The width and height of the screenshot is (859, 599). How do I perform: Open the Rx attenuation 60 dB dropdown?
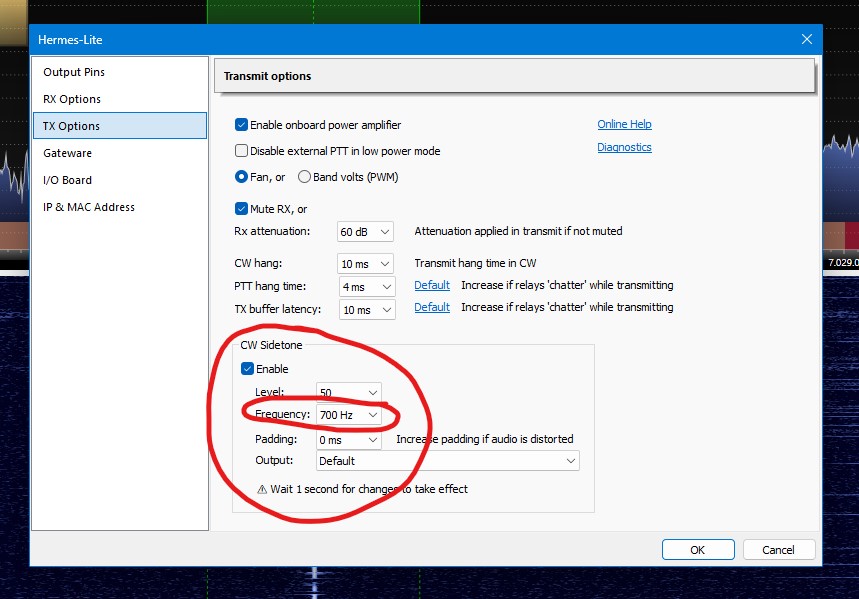click(x=366, y=232)
